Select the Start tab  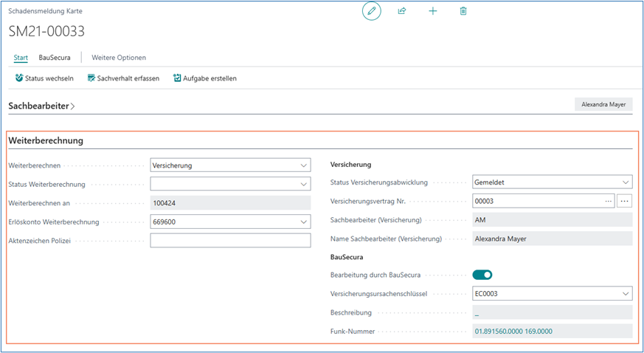point(21,58)
